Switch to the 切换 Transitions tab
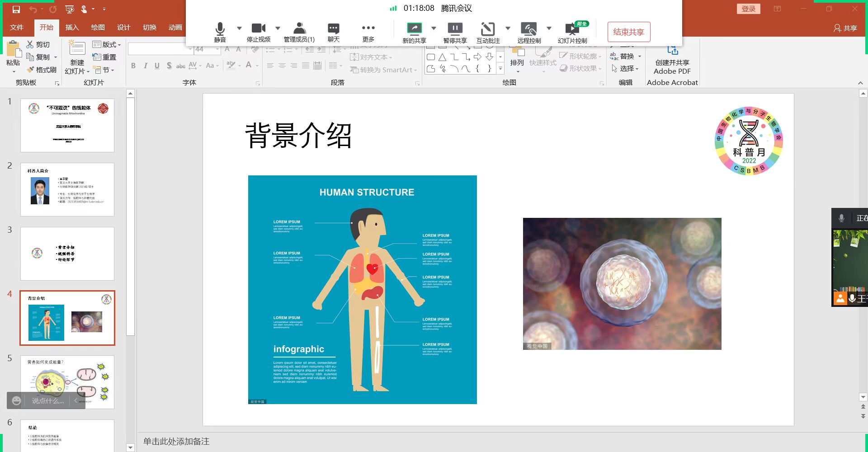The image size is (868, 452). click(150, 27)
